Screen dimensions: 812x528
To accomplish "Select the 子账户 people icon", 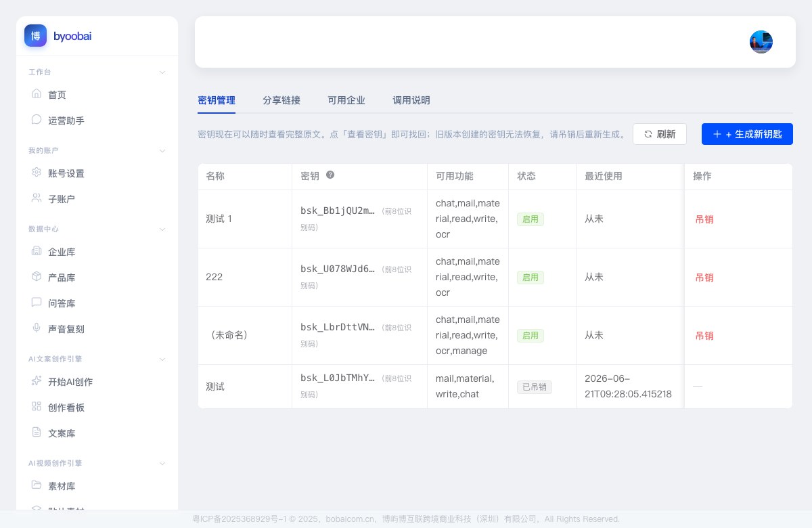I will 37,198.
